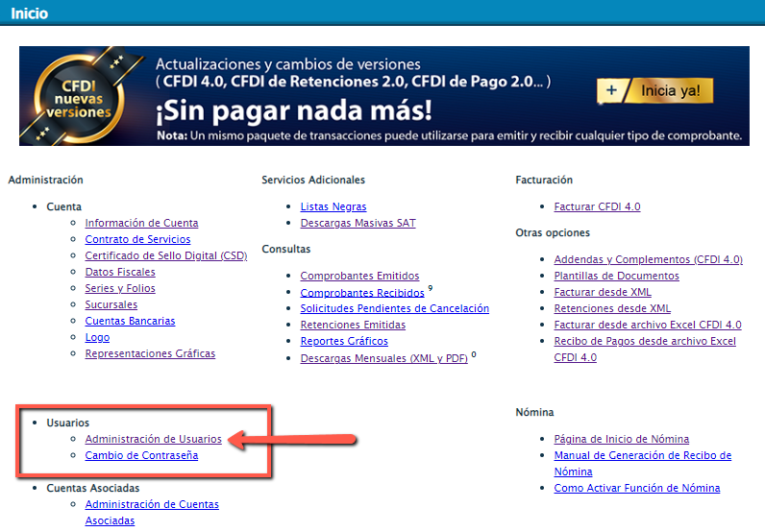Click the Administración section heading
The width and height of the screenshot is (765, 532).
(x=46, y=180)
